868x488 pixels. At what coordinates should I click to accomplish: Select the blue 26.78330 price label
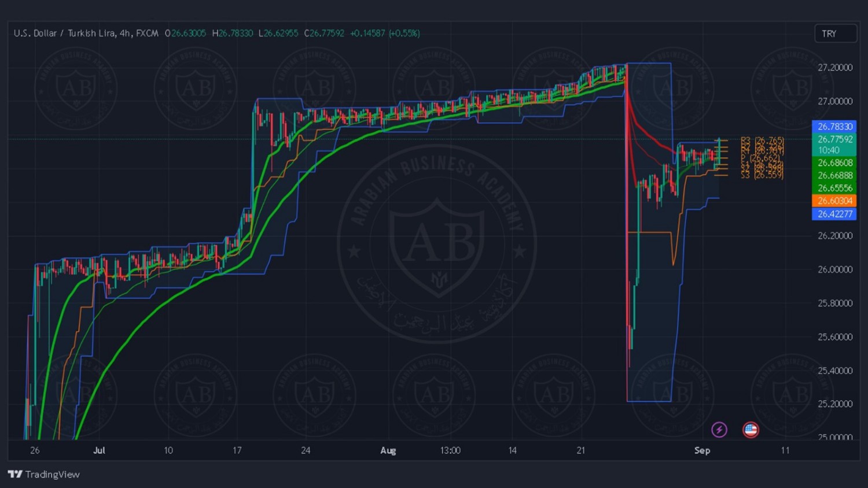tap(834, 127)
